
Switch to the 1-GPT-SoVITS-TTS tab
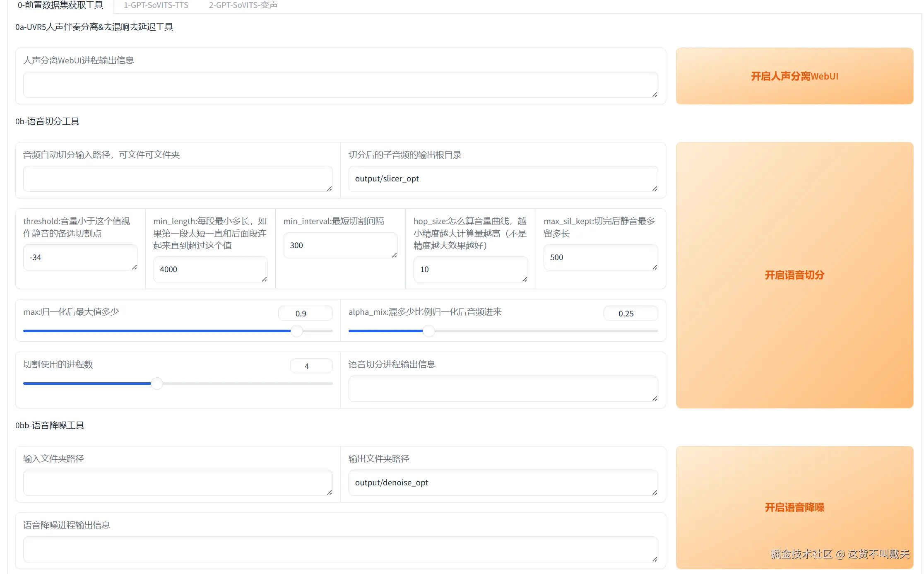point(156,5)
